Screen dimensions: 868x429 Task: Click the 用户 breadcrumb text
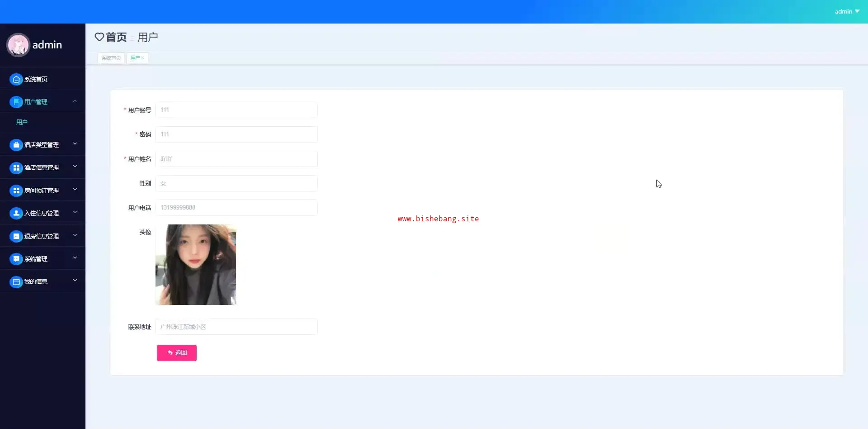pyautogui.click(x=148, y=37)
